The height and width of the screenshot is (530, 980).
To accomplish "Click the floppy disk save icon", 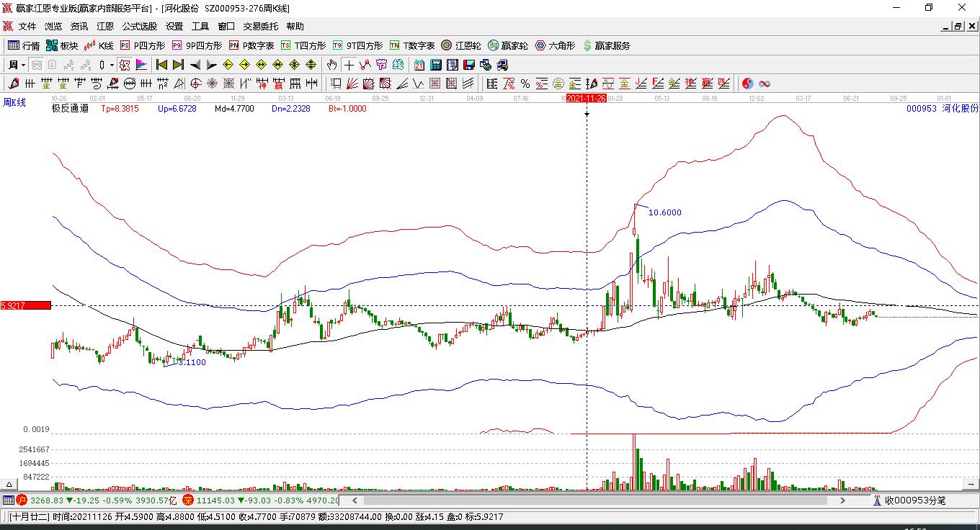I will coord(468,65).
